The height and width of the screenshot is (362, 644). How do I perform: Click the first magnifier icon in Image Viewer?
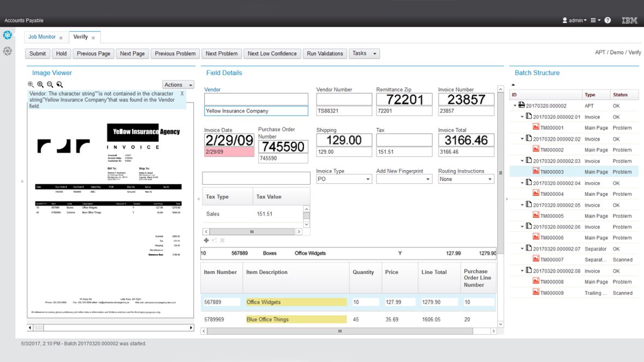click(x=31, y=85)
